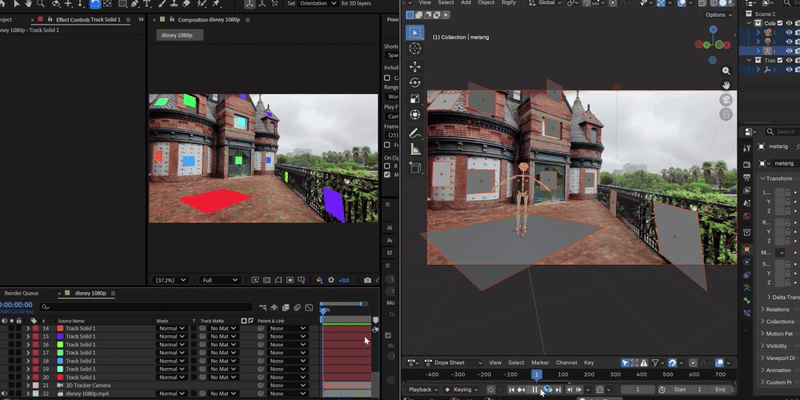Toggle proportional editing in Dope Sheet header

tap(693, 363)
